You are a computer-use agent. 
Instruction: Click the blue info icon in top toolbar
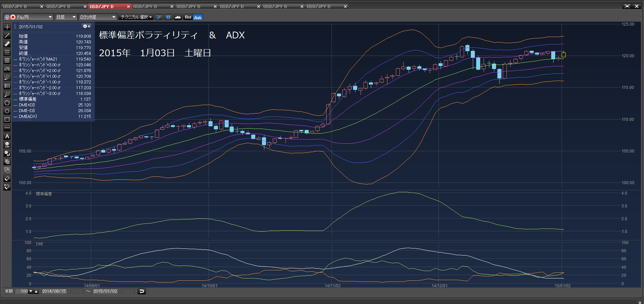[x=168, y=17]
